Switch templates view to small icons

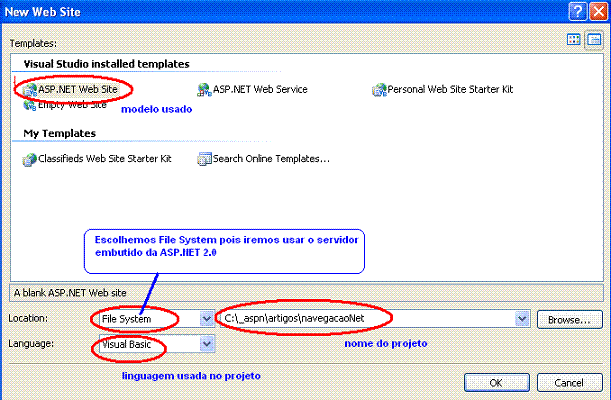coord(594,39)
